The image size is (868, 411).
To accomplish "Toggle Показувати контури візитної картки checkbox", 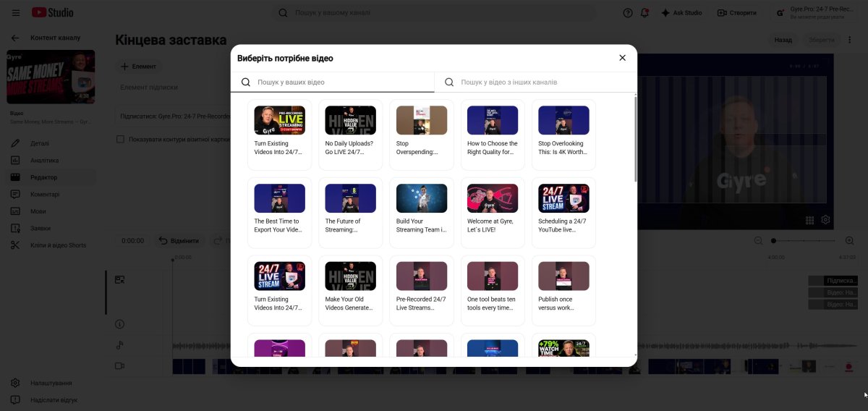I will [x=121, y=139].
